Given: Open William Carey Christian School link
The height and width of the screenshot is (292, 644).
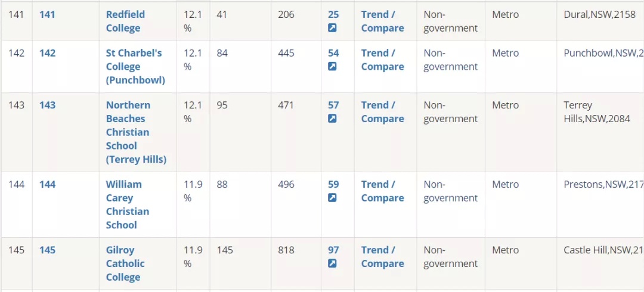Looking at the screenshot, I should pos(128,204).
